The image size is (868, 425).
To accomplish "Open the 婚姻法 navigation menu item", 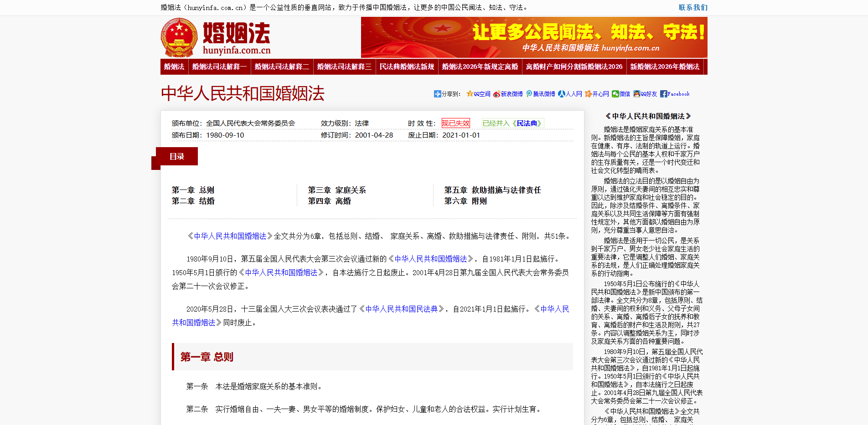I will click(x=174, y=67).
